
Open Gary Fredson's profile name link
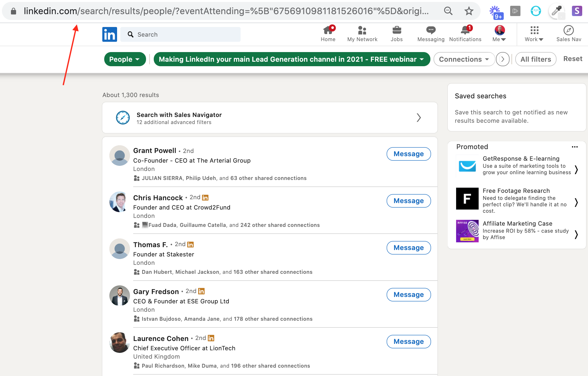click(156, 291)
